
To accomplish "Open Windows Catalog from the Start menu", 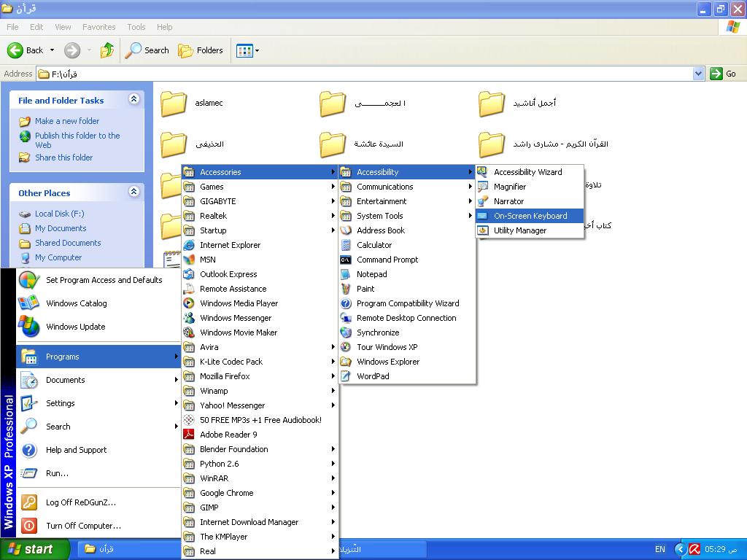I will pos(98,303).
